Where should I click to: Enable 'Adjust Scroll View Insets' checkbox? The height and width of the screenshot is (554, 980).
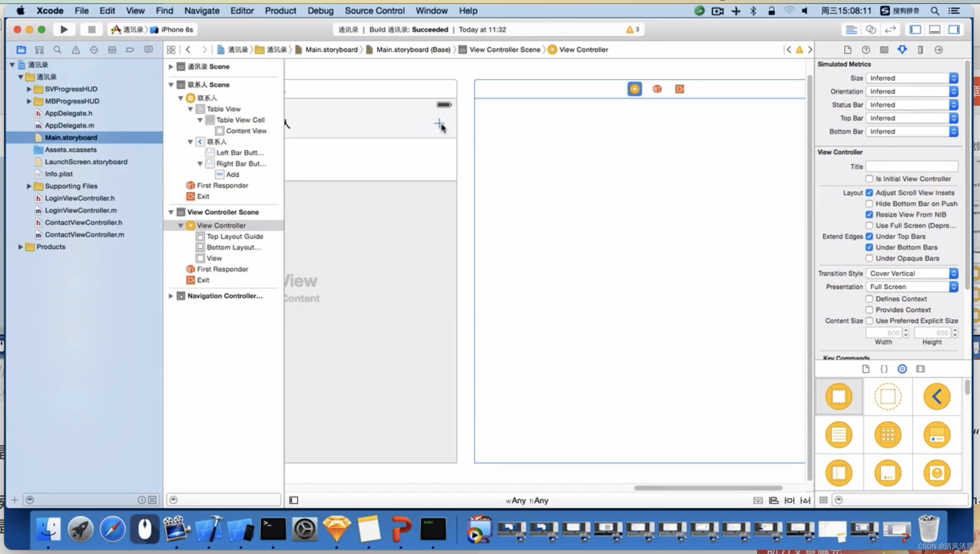point(869,193)
